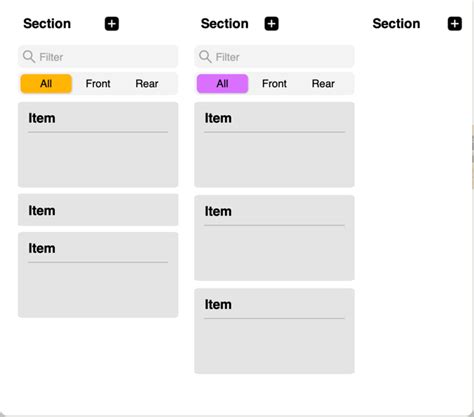Click the third Section heading
The width and height of the screenshot is (474, 417).
[396, 24]
